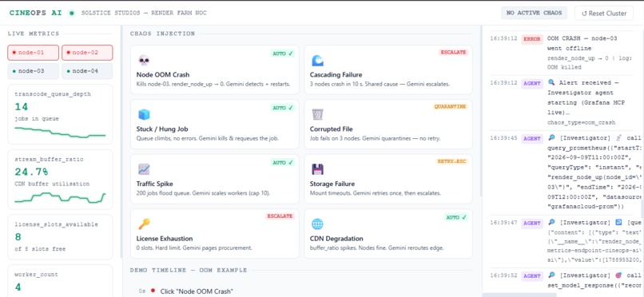644x297 pixels.
Task: Start the Traffic Spike scenario
Action: [x=215, y=179]
